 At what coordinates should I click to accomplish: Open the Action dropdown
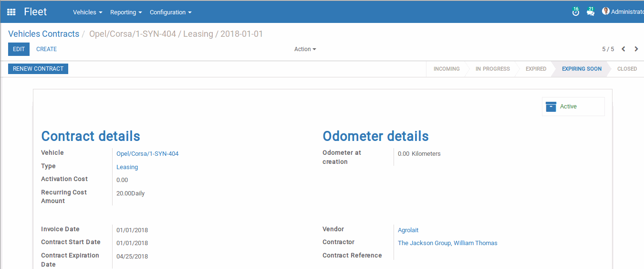(305, 49)
